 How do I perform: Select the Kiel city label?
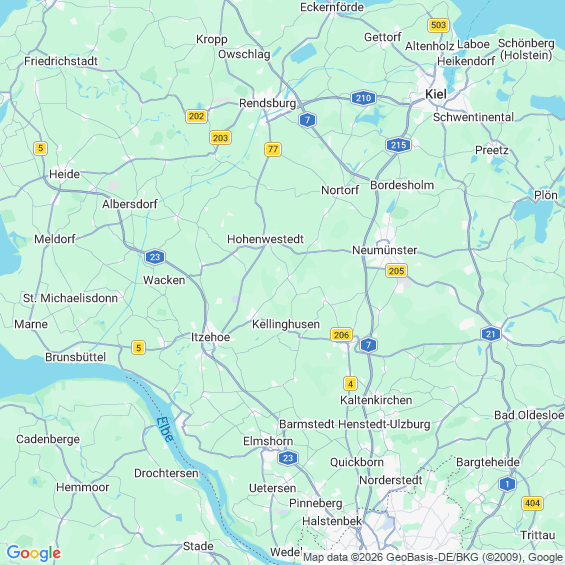(436, 94)
